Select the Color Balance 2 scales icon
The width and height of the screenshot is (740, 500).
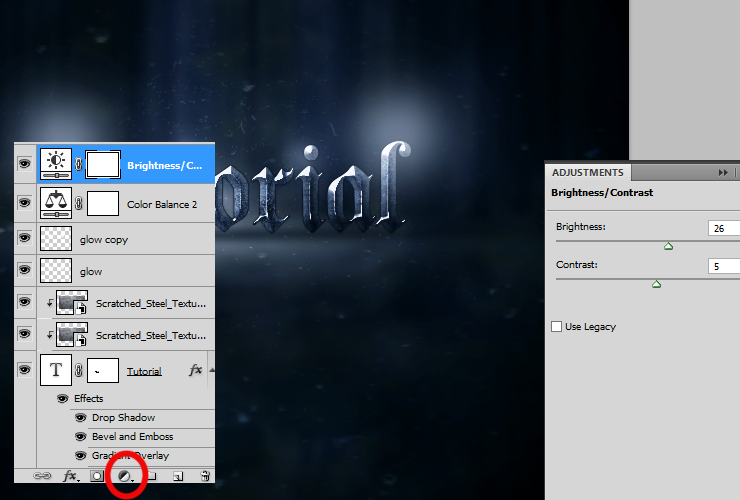(x=56, y=203)
